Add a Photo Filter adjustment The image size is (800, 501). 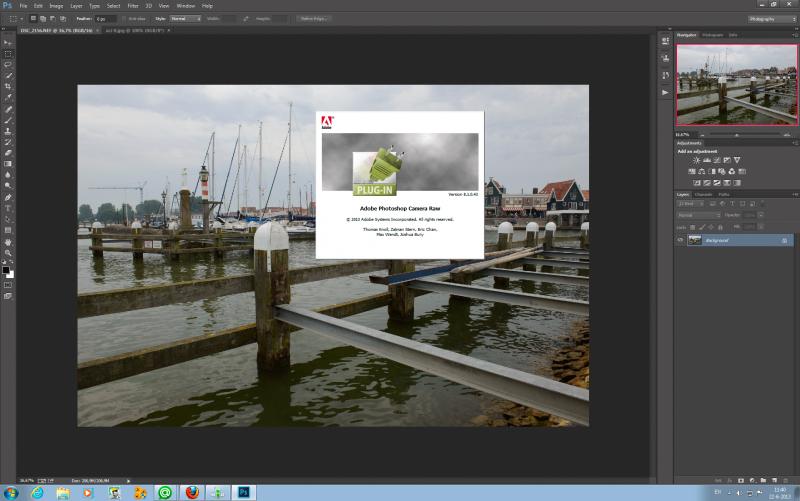click(722, 171)
